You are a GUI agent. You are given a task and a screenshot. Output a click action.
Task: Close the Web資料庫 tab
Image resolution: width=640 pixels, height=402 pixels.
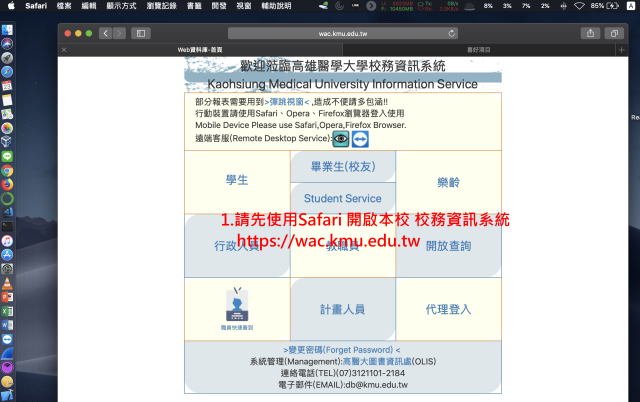[x=64, y=50]
